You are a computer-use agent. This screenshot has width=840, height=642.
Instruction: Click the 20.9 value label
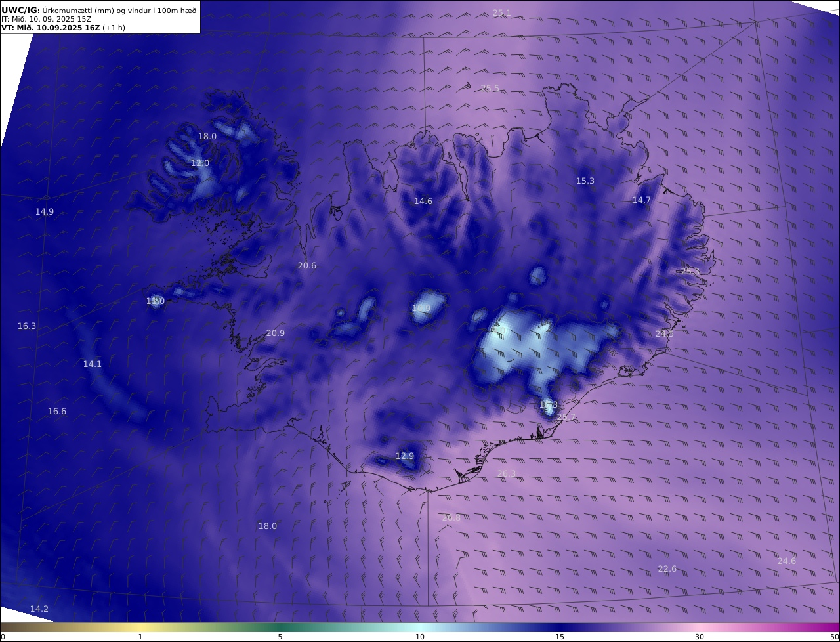276,333
